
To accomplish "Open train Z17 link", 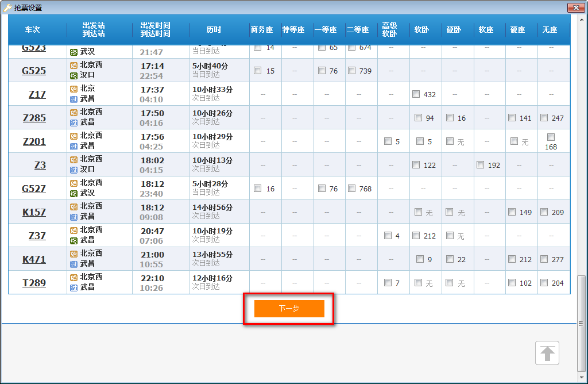I will 37,94.
